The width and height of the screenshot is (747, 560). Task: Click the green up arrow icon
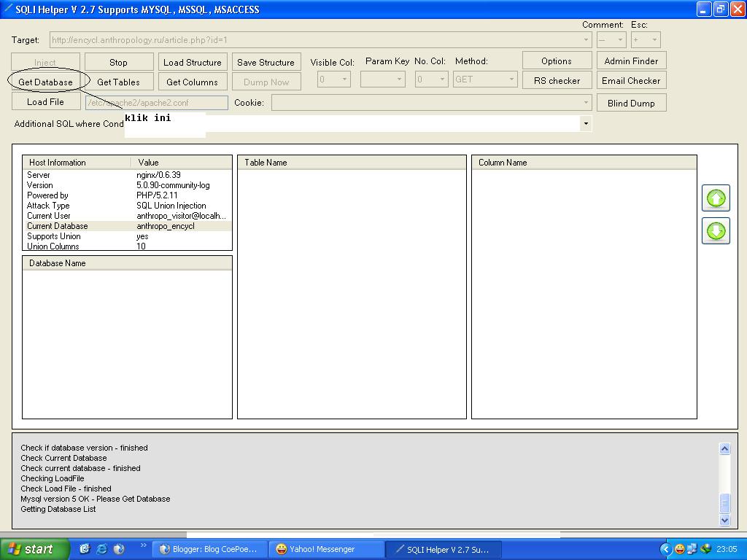pos(716,198)
